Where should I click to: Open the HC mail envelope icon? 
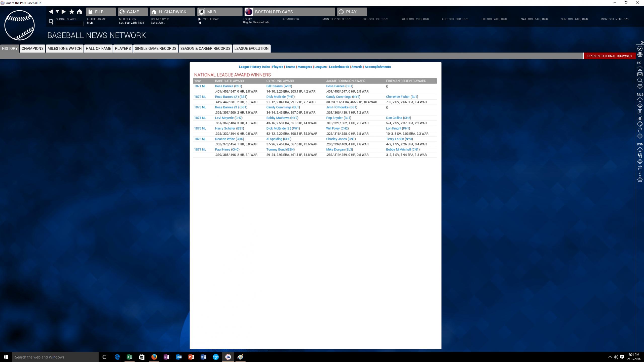coord(640,74)
